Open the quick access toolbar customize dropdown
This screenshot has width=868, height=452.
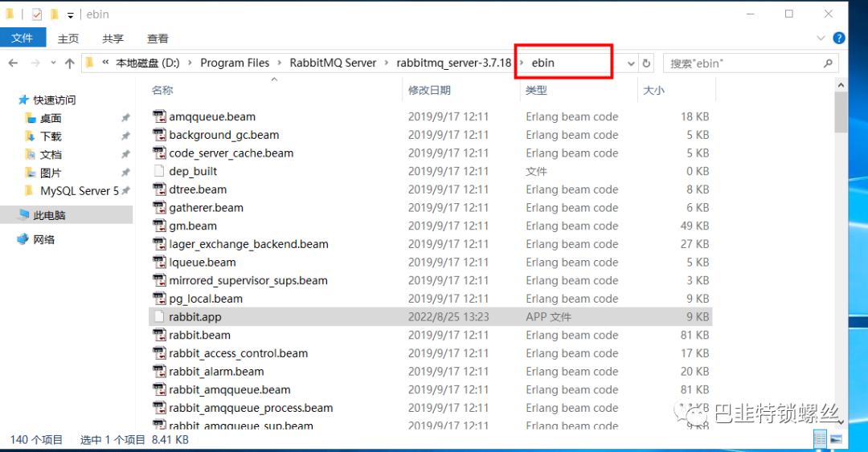(x=70, y=15)
